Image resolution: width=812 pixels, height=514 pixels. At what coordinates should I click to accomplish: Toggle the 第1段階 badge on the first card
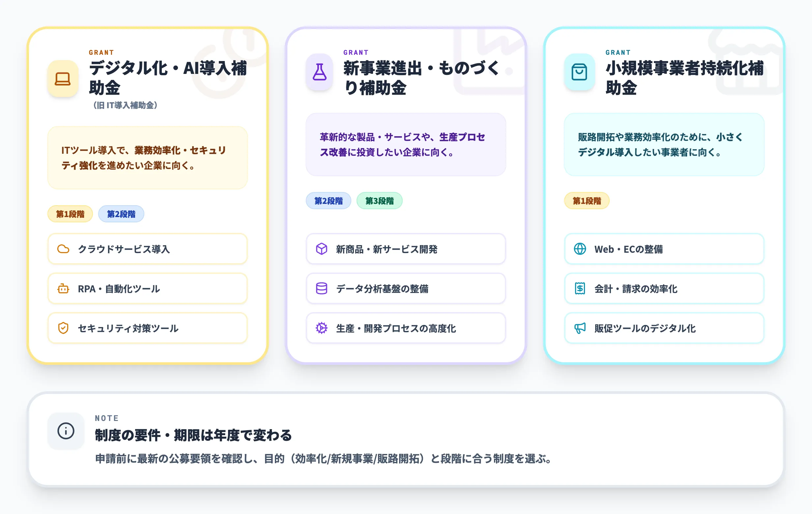pyautogui.click(x=70, y=214)
